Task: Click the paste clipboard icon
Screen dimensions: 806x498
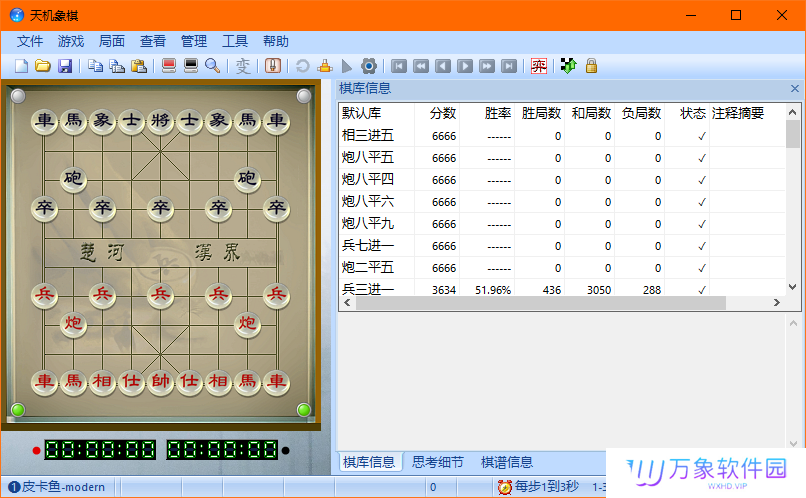Action: point(139,66)
